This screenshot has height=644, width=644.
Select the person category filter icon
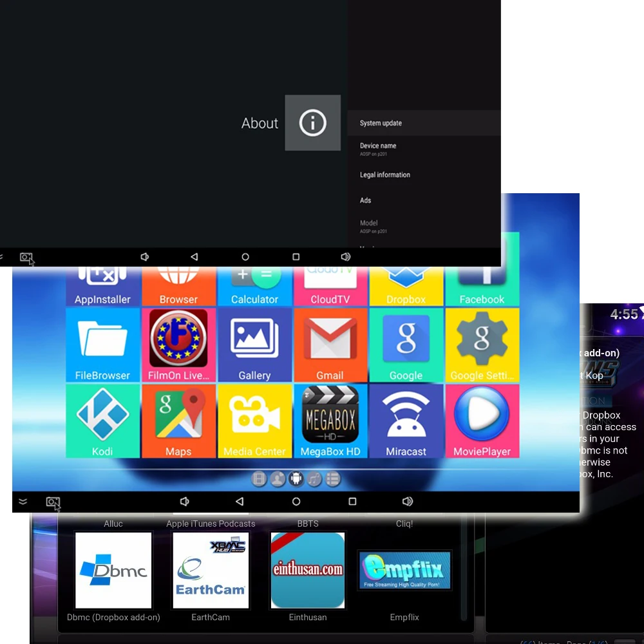(x=278, y=479)
